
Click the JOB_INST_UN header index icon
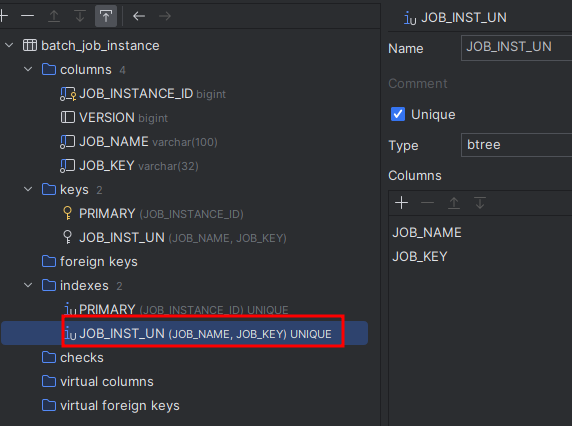coord(410,18)
